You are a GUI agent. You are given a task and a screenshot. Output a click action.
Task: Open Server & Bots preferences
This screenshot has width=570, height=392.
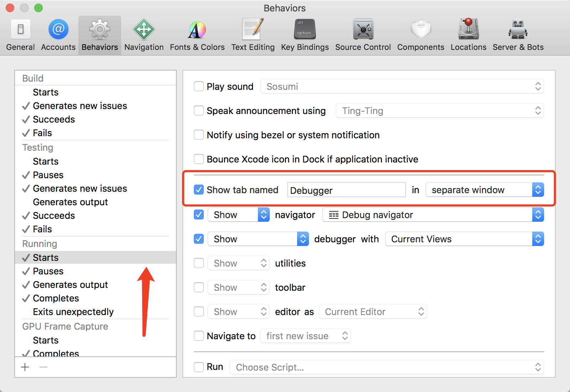click(x=518, y=35)
